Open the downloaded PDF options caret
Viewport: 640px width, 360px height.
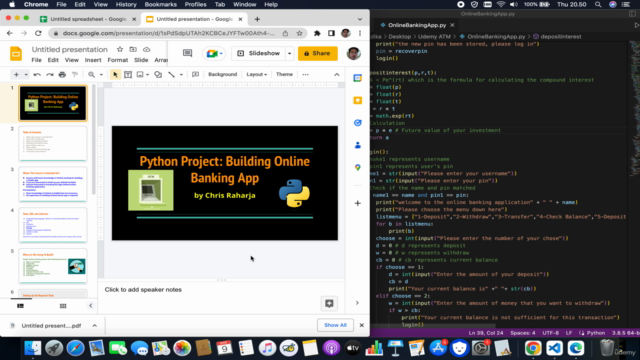coord(94,326)
